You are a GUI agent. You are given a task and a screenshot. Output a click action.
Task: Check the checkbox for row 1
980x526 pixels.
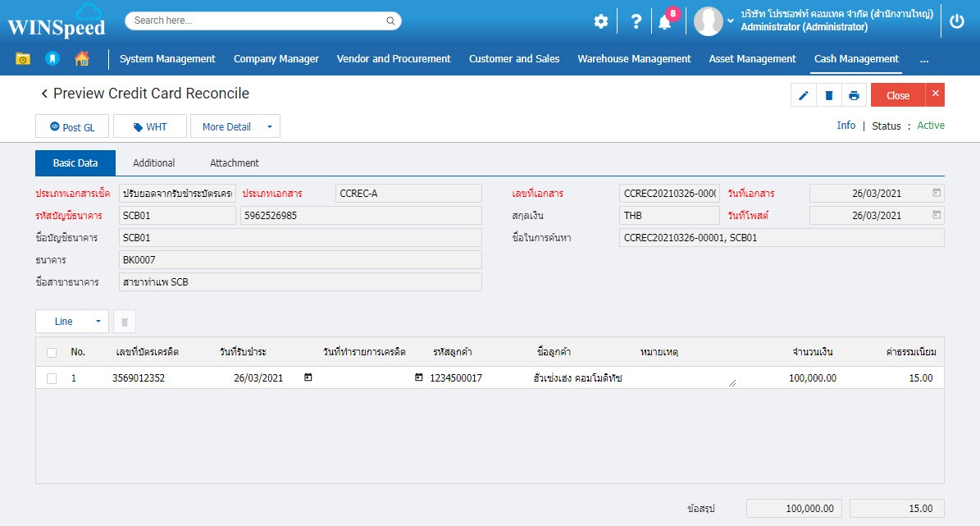[x=52, y=378]
